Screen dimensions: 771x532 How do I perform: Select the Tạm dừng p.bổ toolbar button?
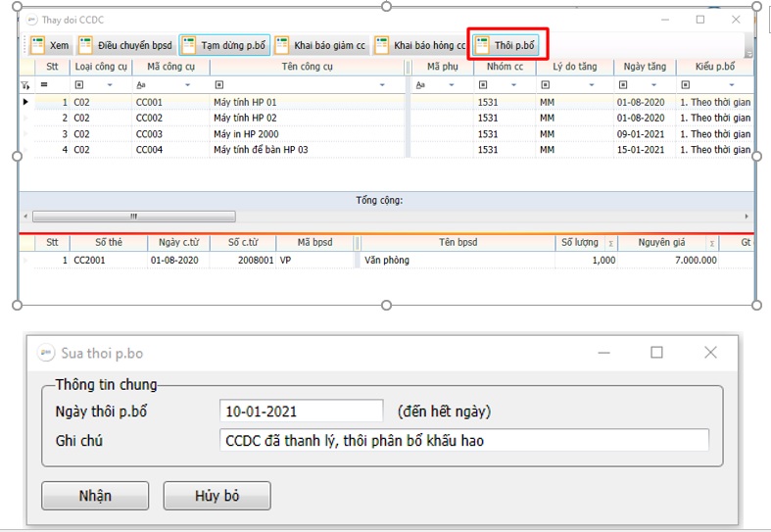tap(224, 45)
